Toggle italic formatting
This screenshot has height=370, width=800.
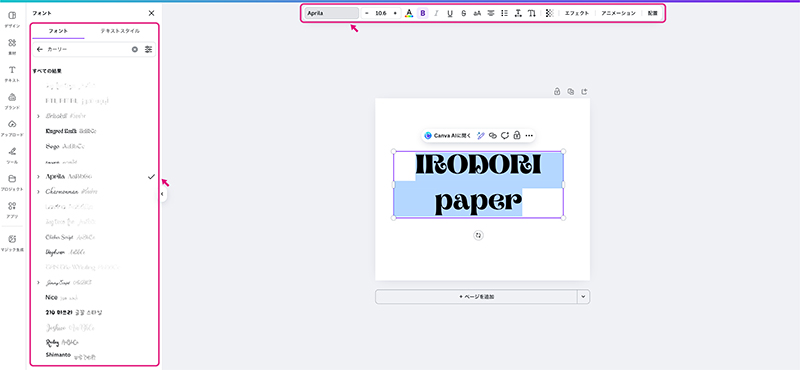click(x=436, y=13)
